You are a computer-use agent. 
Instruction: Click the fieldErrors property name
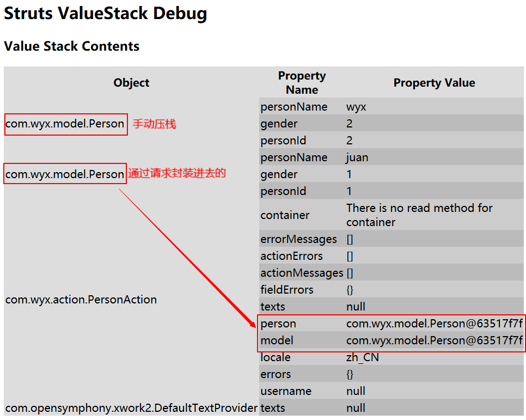(287, 290)
